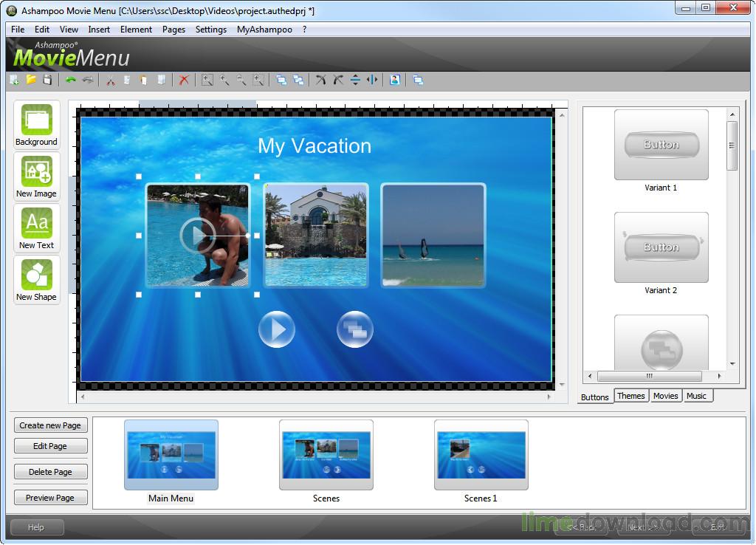The height and width of the screenshot is (545, 756).
Task: Open the Settings menu
Action: (x=210, y=30)
